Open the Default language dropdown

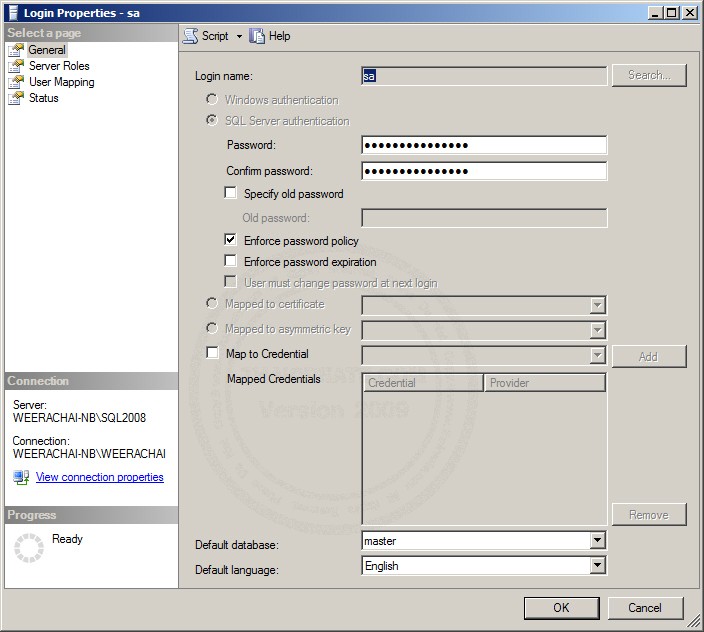(x=597, y=566)
